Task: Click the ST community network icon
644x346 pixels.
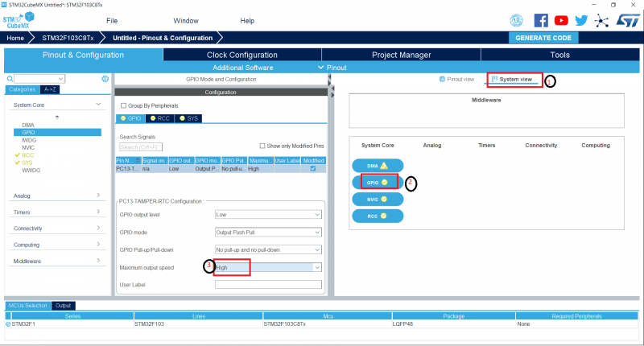Action: [x=600, y=21]
